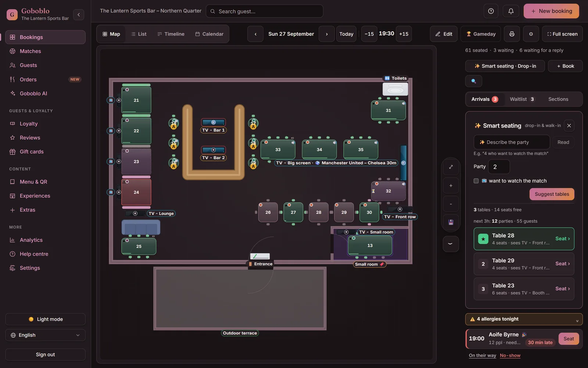The image size is (588, 368).
Task: Click the Describe the party field
Action: click(512, 142)
